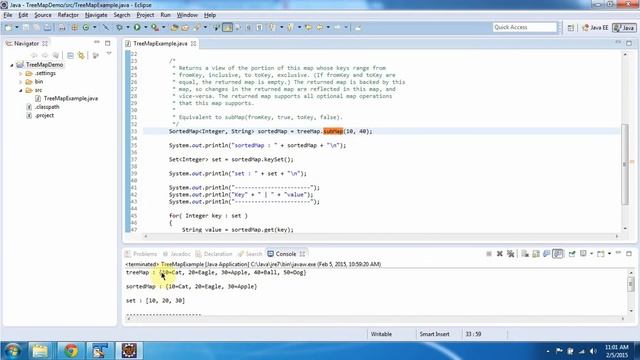The height and width of the screenshot is (360, 640).
Task: Open the Navigate menu
Action: (x=96, y=15)
